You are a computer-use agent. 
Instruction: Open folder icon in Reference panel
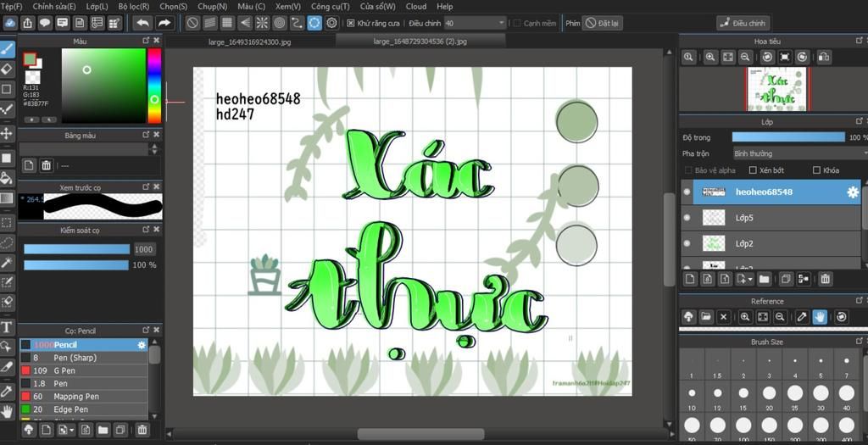click(x=706, y=317)
